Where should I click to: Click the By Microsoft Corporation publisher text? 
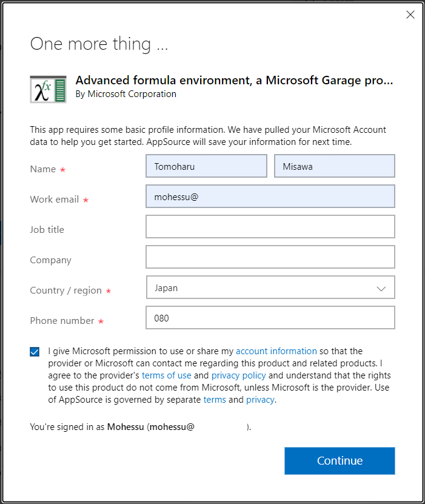126,94
